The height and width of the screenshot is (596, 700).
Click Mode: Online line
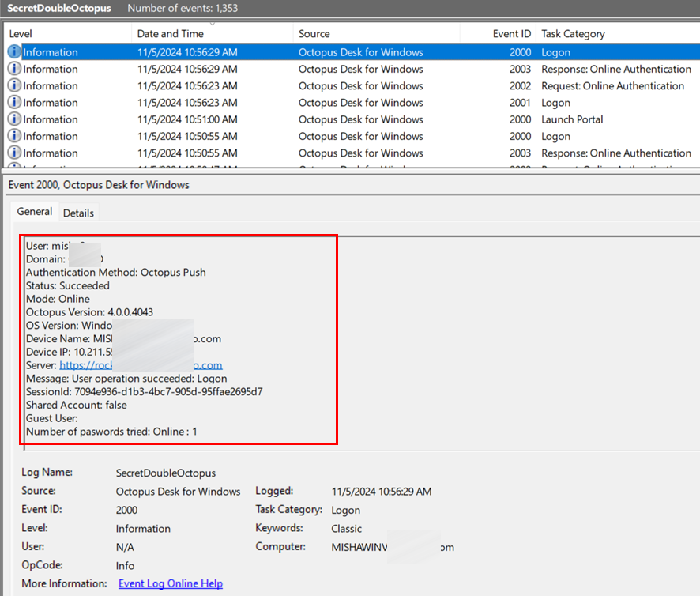[x=58, y=299]
